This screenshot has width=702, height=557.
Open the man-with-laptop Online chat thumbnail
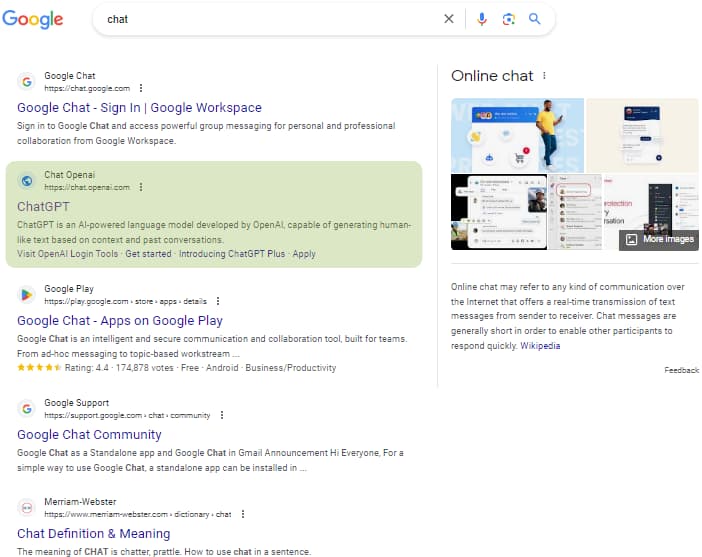(x=517, y=134)
